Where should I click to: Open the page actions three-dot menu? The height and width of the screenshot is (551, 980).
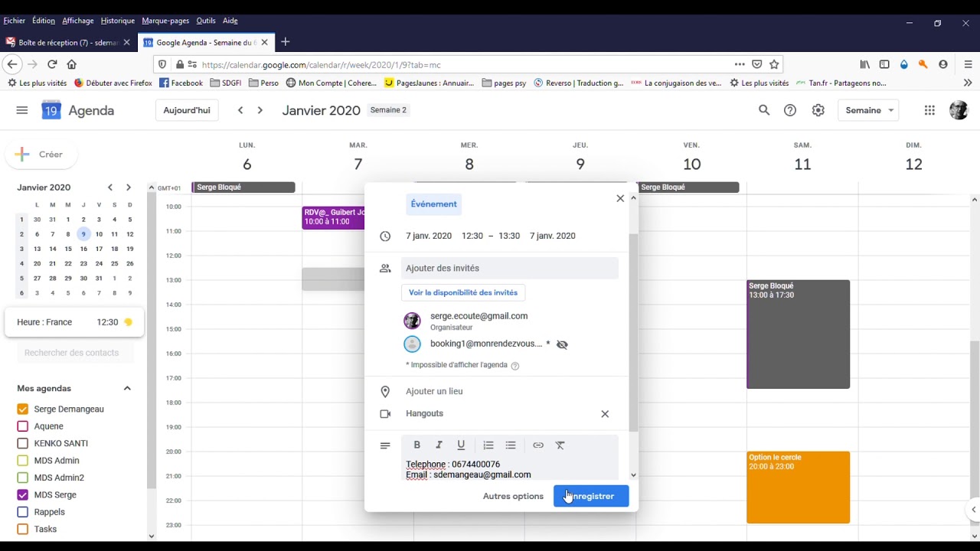pos(739,64)
